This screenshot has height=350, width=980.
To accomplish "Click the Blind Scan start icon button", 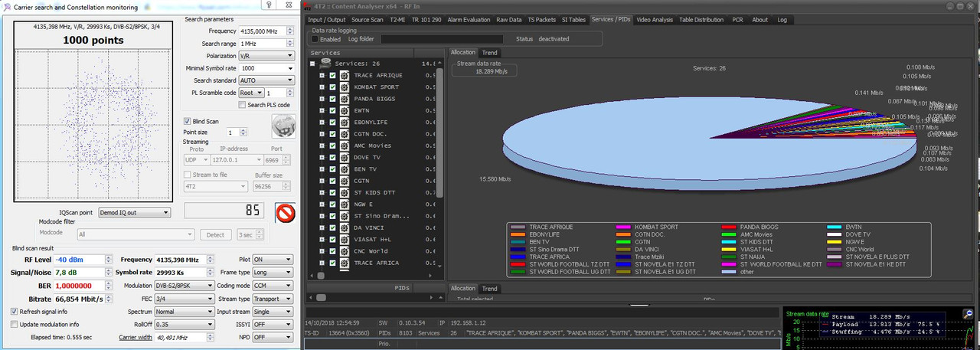I will (283, 126).
